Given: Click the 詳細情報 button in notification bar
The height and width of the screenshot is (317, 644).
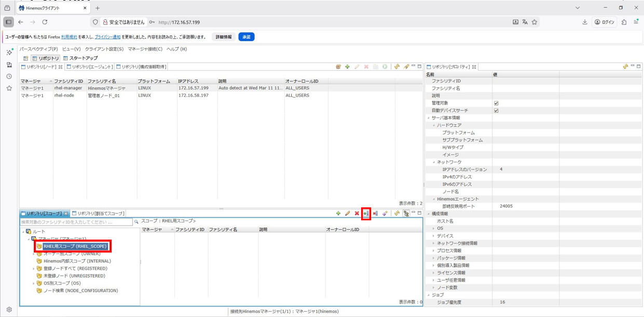Looking at the screenshot, I should pyautogui.click(x=224, y=37).
